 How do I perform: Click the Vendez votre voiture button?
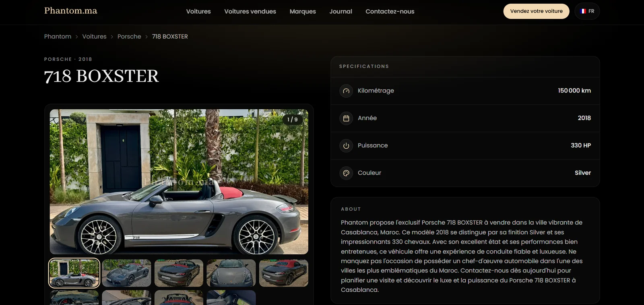tap(536, 11)
